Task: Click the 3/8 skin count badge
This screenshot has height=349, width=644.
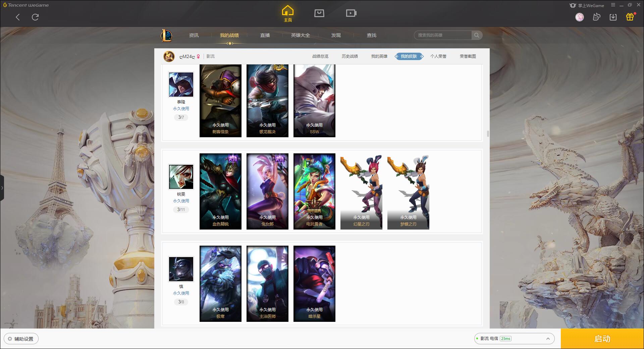Action: 181,302
